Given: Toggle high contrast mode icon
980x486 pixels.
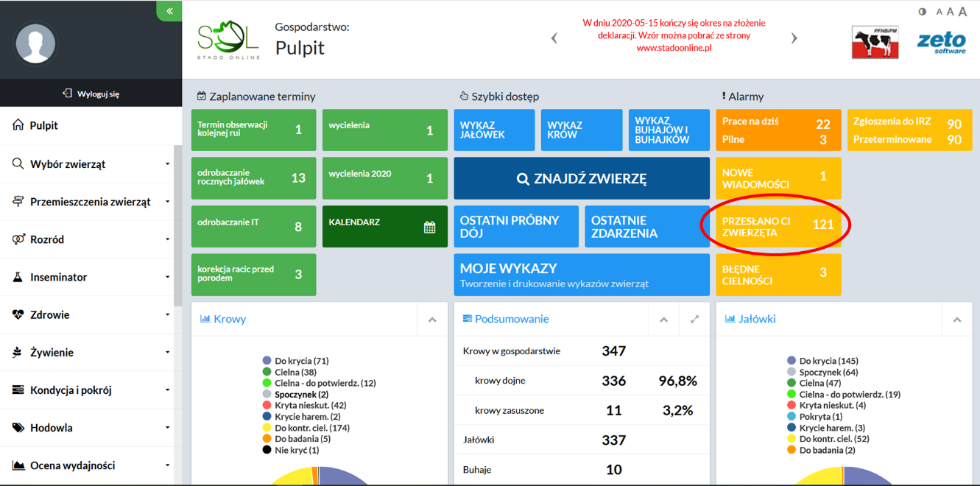Looking at the screenshot, I should click(923, 12).
